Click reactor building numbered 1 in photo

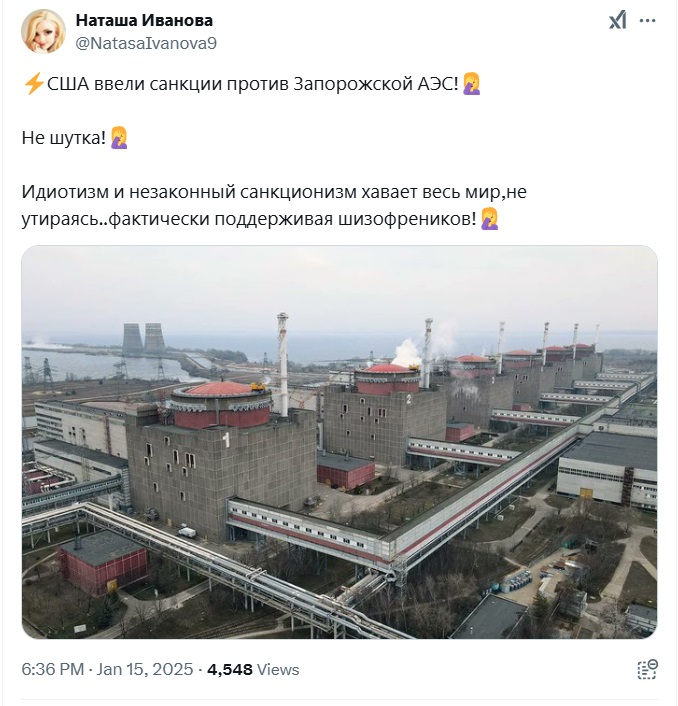221,455
